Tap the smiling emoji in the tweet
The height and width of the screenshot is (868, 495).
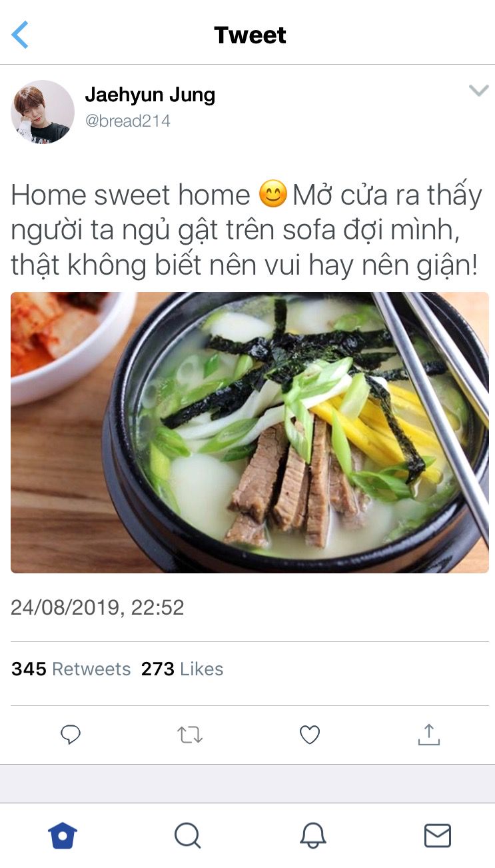point(272,195)
